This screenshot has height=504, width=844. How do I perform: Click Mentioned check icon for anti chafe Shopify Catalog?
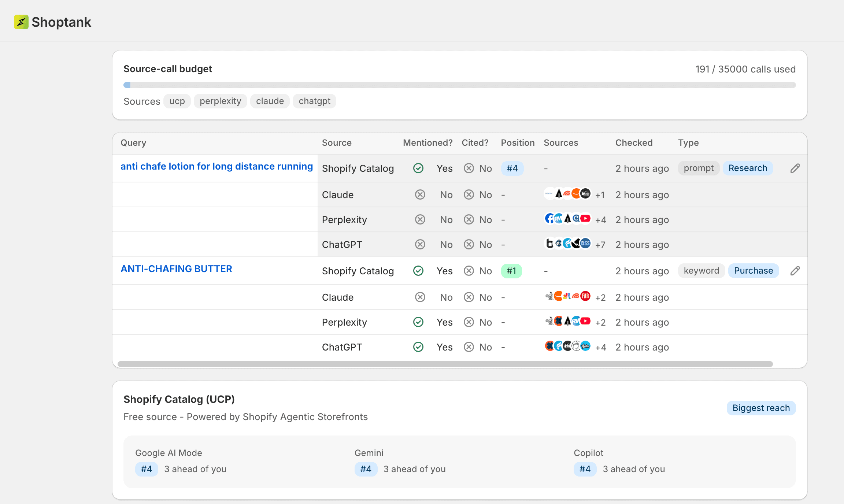coord(418,168)
